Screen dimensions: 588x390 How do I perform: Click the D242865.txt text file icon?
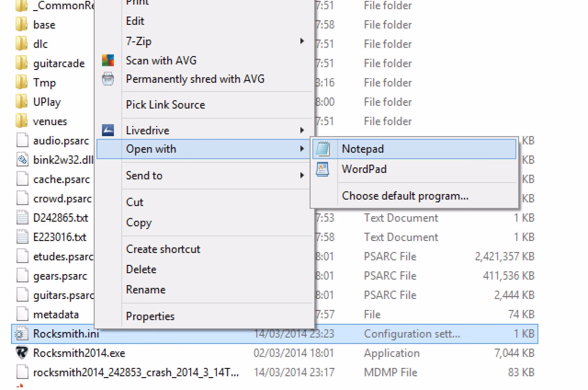coord(22,218)
